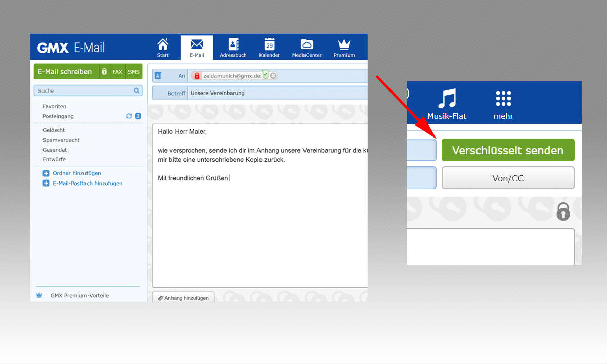
Task: Open the Spamverdacht folder
Action: [61, 140]
